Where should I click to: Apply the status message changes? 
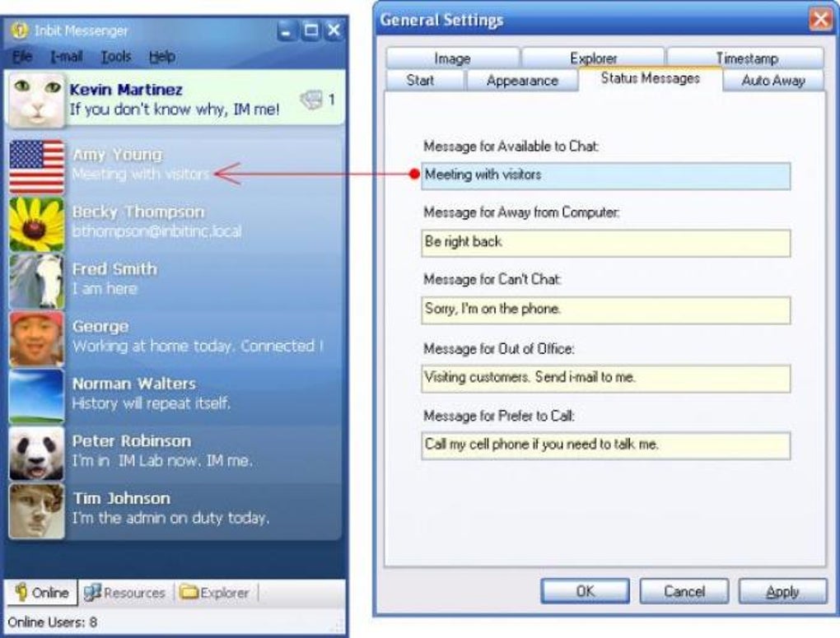tap(783, 591)
